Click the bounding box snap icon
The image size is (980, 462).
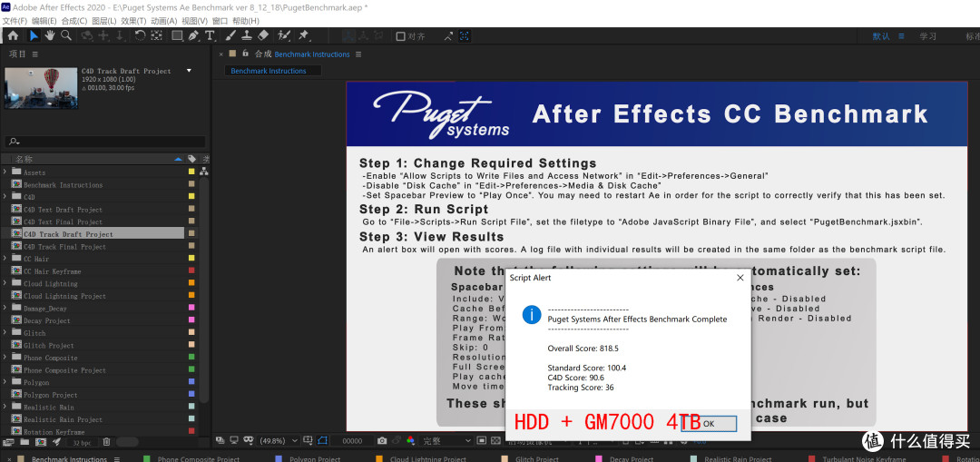click(465, 35)
